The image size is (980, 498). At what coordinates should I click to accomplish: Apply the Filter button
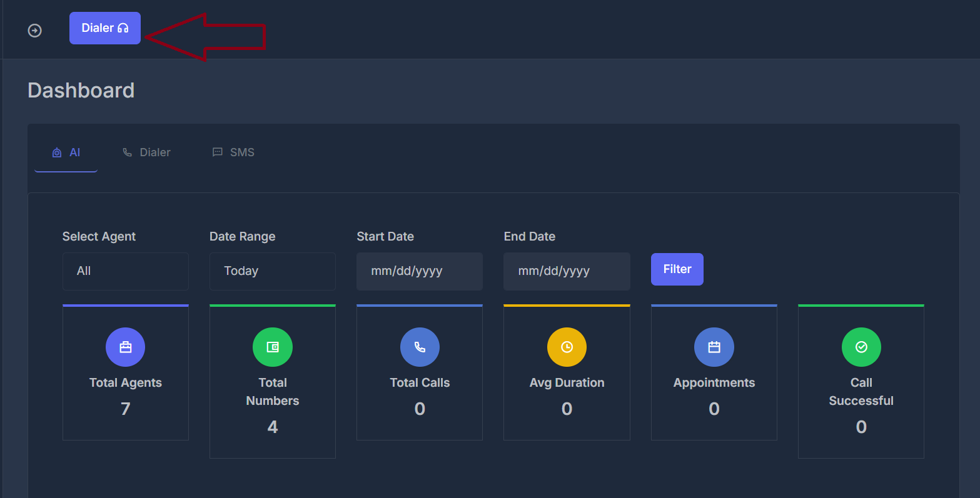677,269
